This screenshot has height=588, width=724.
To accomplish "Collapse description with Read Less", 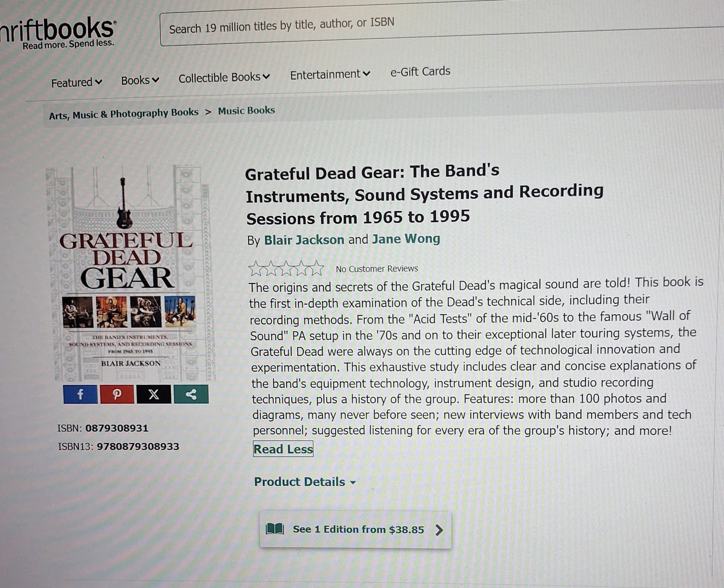I will tap(283, 449).
